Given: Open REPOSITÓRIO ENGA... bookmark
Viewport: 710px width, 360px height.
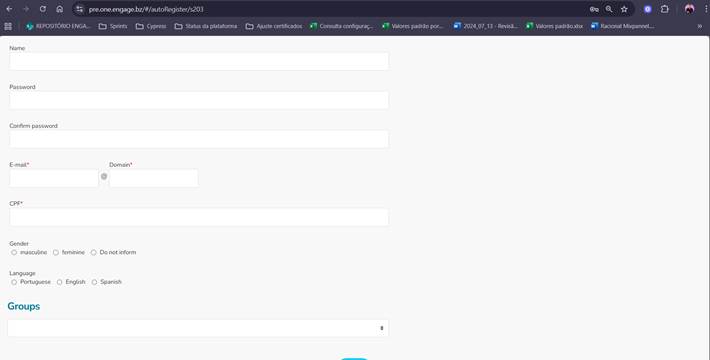Looking at the screenshot, I should tap(58, 26).
